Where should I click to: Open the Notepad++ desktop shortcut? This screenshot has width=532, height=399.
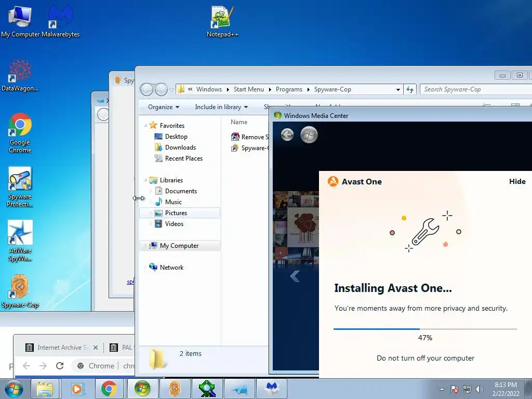[x=222, y=21]
